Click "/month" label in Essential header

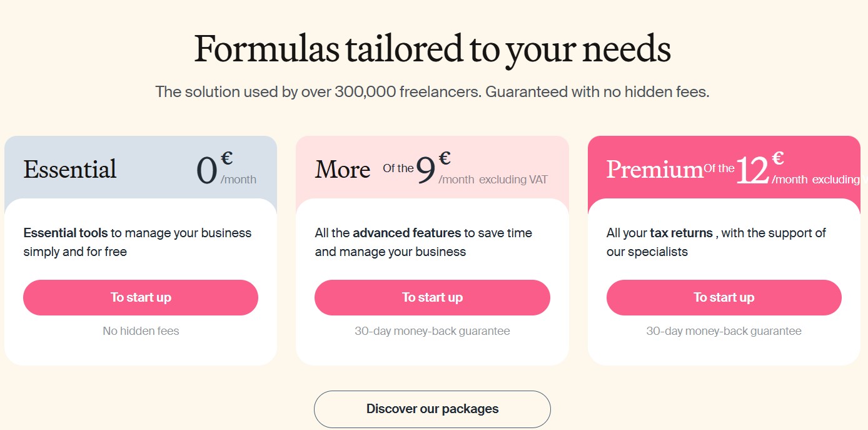[238, 180]
